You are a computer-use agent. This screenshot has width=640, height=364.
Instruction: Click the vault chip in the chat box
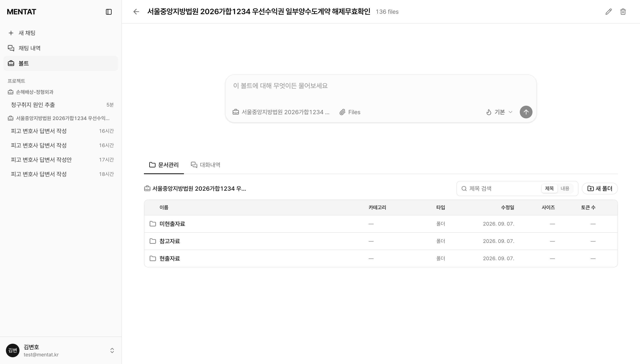click(x=281, y=112)
